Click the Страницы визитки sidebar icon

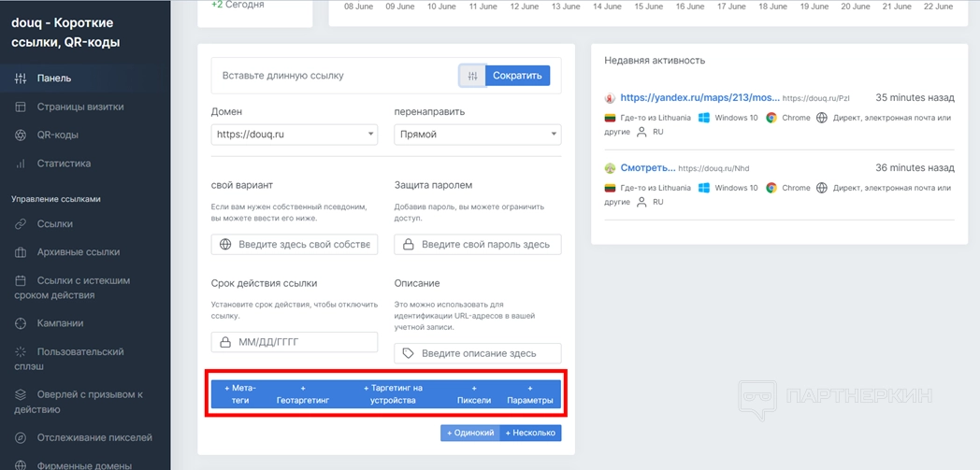tap(21, 107)
